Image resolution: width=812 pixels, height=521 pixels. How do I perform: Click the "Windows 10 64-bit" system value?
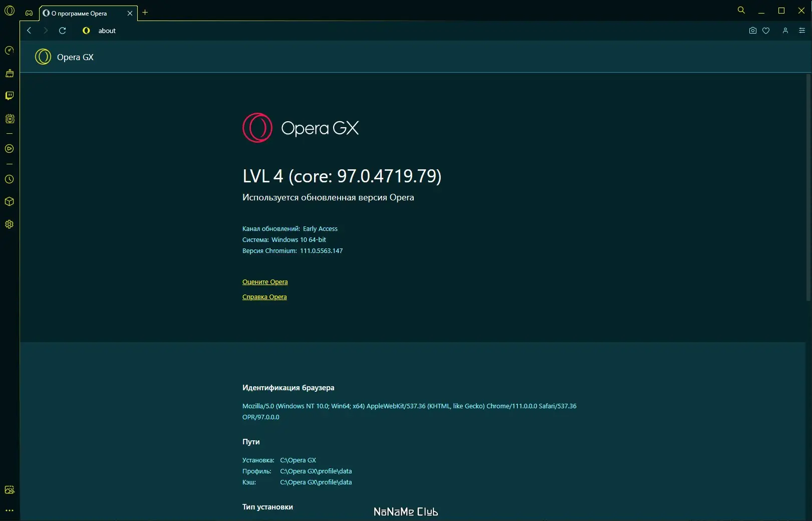point(299,240)
